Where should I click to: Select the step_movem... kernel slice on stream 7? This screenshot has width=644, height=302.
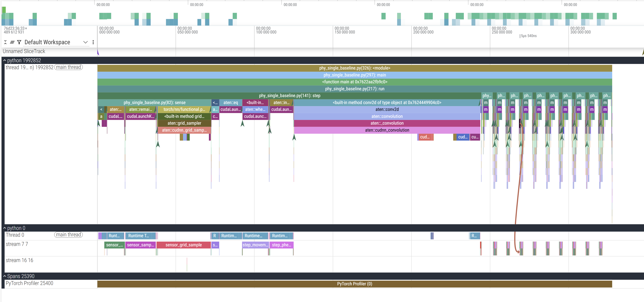coord(255,245)
